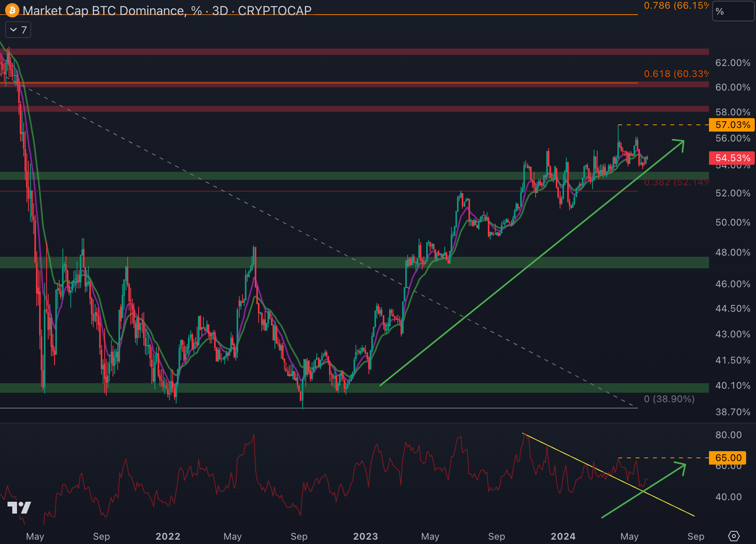Select the green support band near 40.10%

[237, 388]
